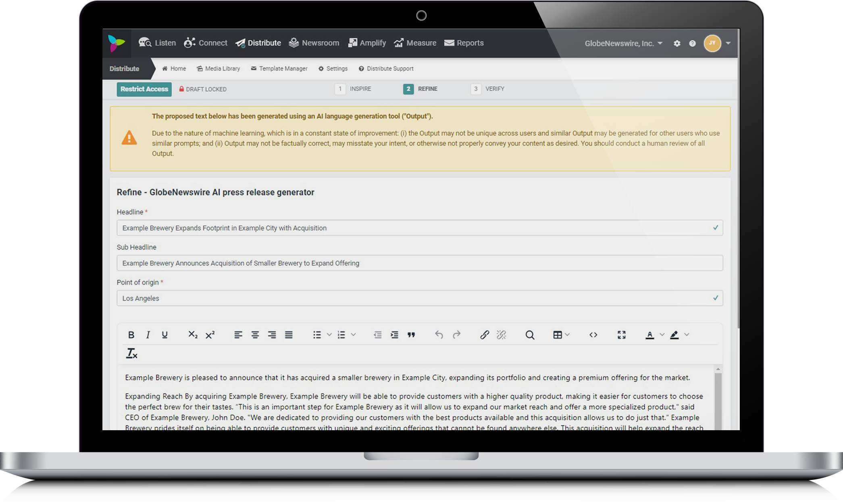The width and height of the screenshot is (843, 504).
Task: Open the Measure menu
Action: (x=415, y=43)
